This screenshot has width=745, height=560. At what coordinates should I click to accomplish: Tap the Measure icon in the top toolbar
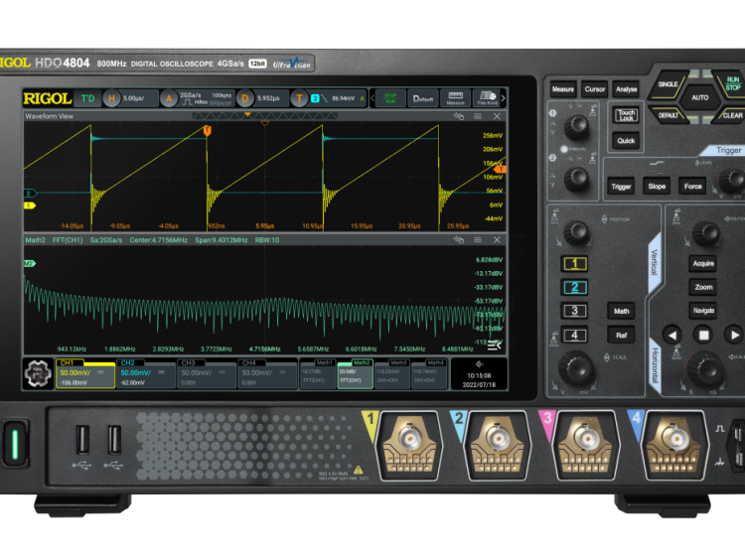point(455,98)
